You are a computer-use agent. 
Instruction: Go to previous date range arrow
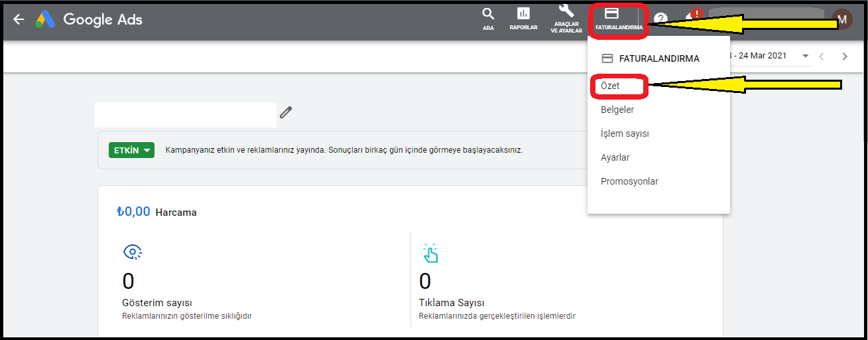pyautogui.click(x=822, y=56)
